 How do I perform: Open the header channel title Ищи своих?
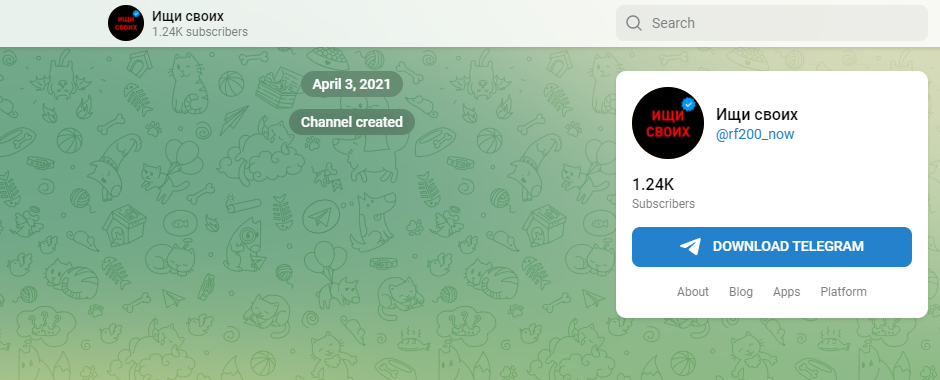click(188, 16)
